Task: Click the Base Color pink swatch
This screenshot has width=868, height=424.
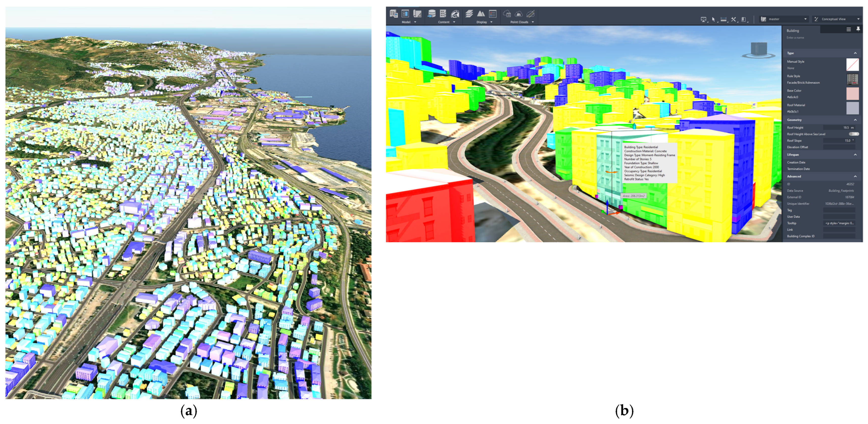Action: [x=853, y=94]
